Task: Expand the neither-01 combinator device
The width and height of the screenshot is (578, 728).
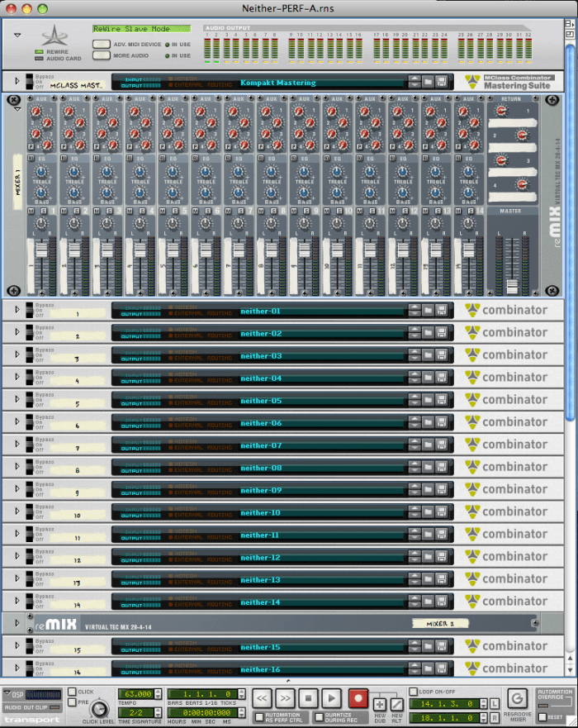Action: (17, 311)
